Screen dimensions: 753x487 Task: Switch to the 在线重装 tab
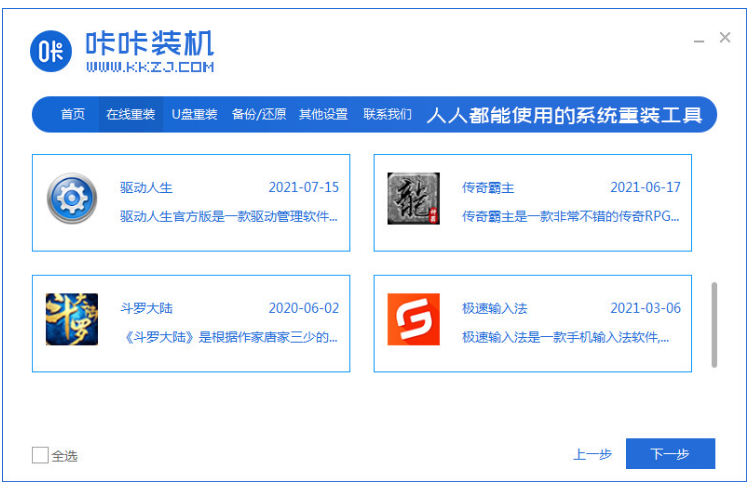131,114
